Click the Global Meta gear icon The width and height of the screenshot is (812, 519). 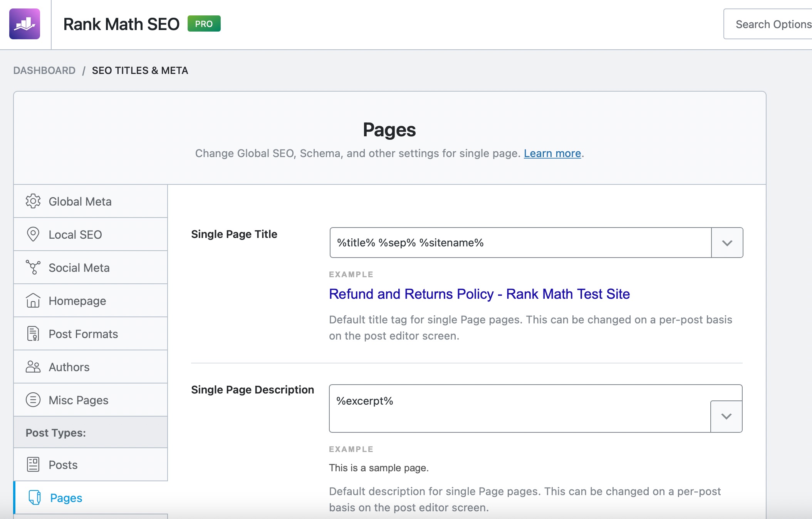[x=33, y=201]
